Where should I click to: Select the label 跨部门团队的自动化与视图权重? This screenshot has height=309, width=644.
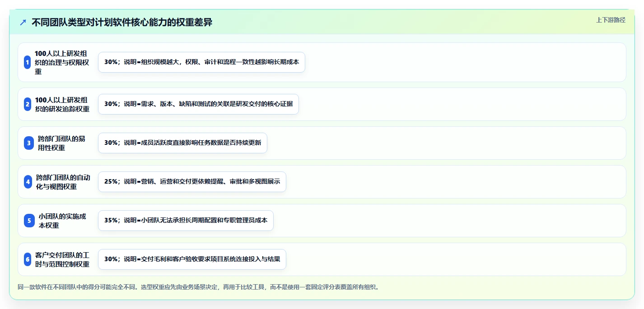tap(63, 182)
